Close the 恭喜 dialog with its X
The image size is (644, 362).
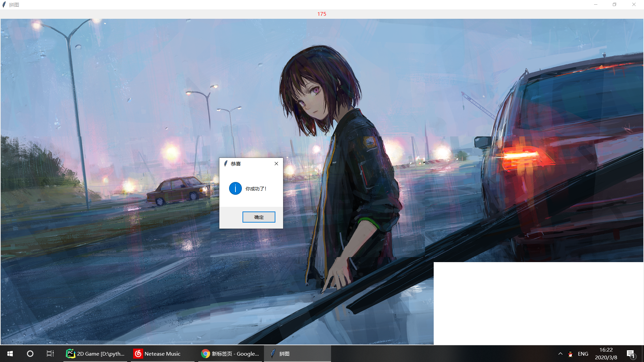(x=276, y=164)
